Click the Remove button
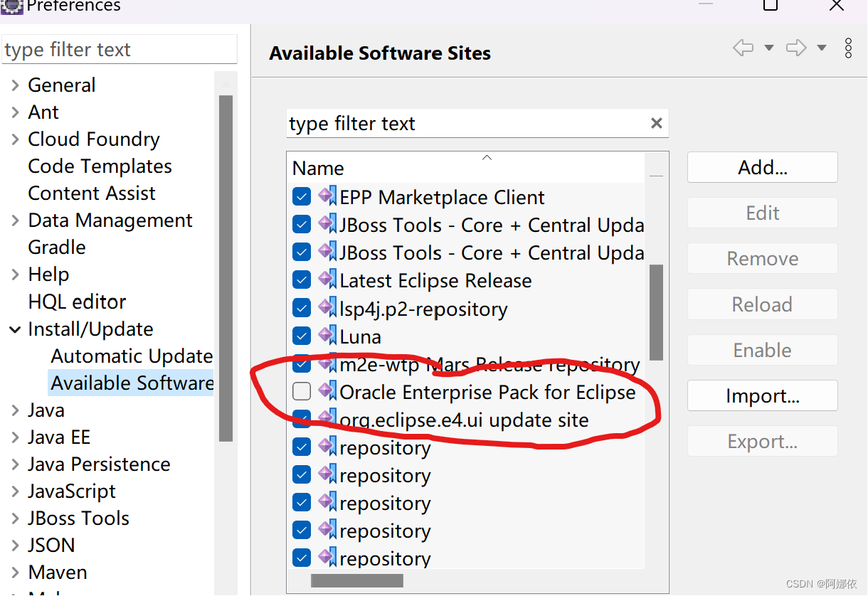 click(x=763, y=258)
